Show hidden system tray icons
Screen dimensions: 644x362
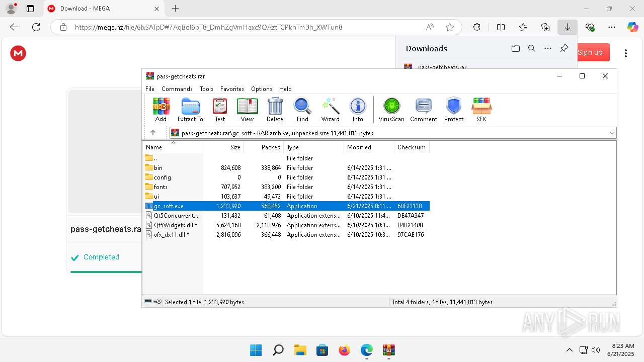click(569, 350)
